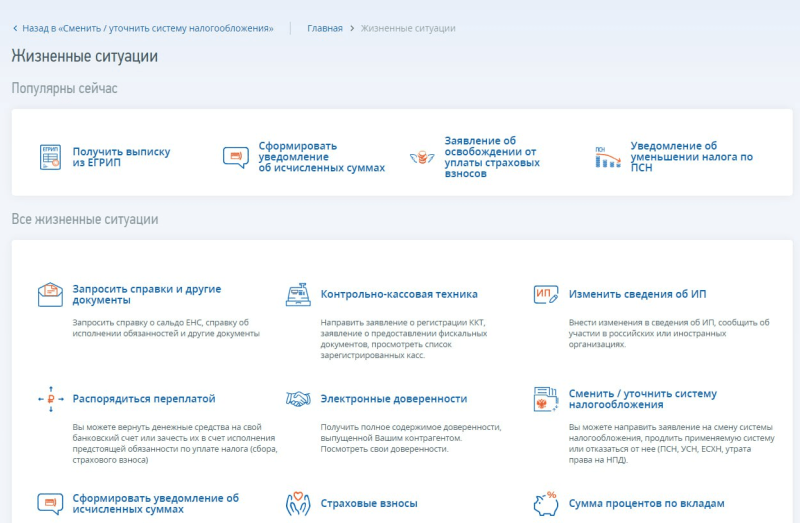Click the breadcrumb separator chevron after 'Главная'
Viewport: 800px width, 523px height.
click(352, 29)
